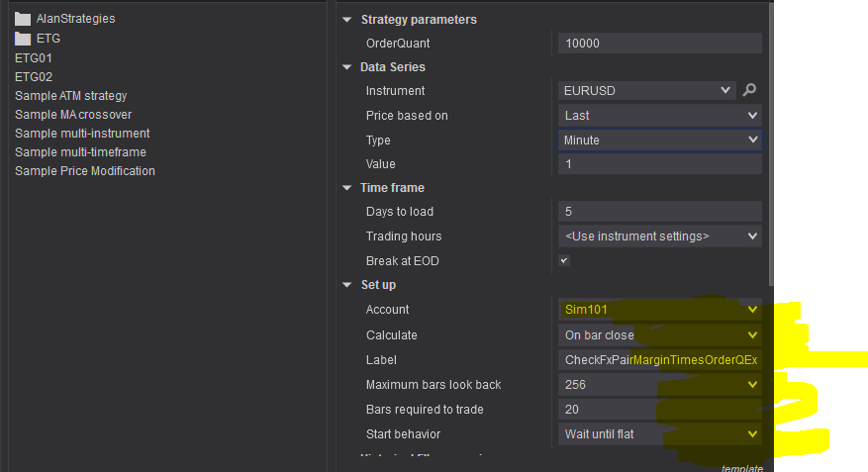
Task: Collapse the Set up section
Action: click(x=347, y=285)
